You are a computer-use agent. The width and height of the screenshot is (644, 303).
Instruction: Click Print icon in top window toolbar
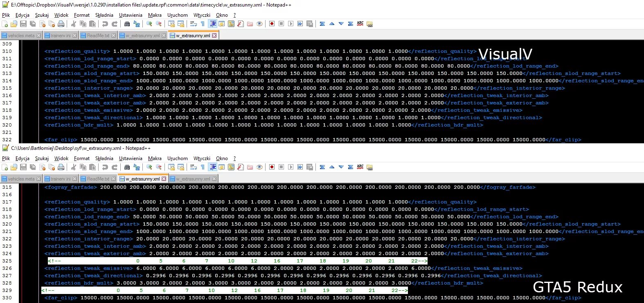pyautogui.click(x=61, y=24)
